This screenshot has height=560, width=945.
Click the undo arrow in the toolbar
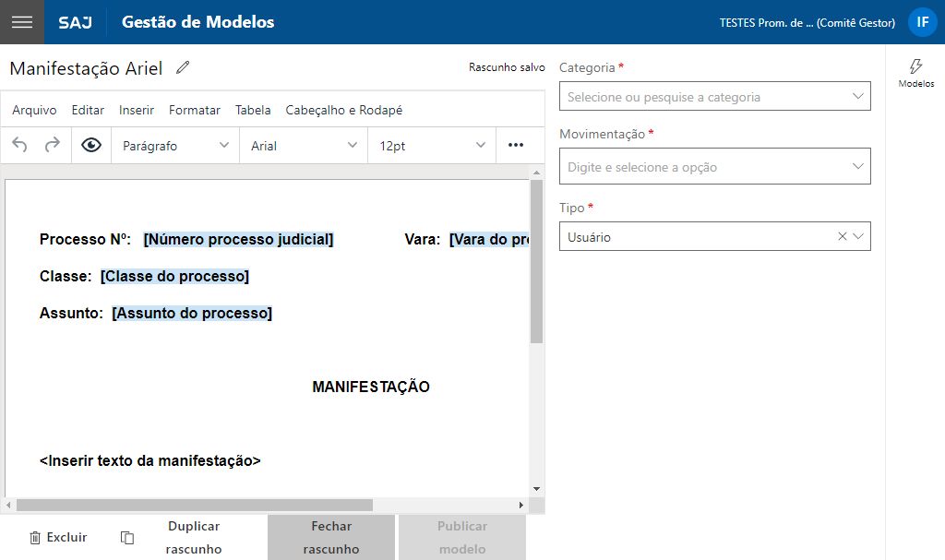(x=20, y=145)
